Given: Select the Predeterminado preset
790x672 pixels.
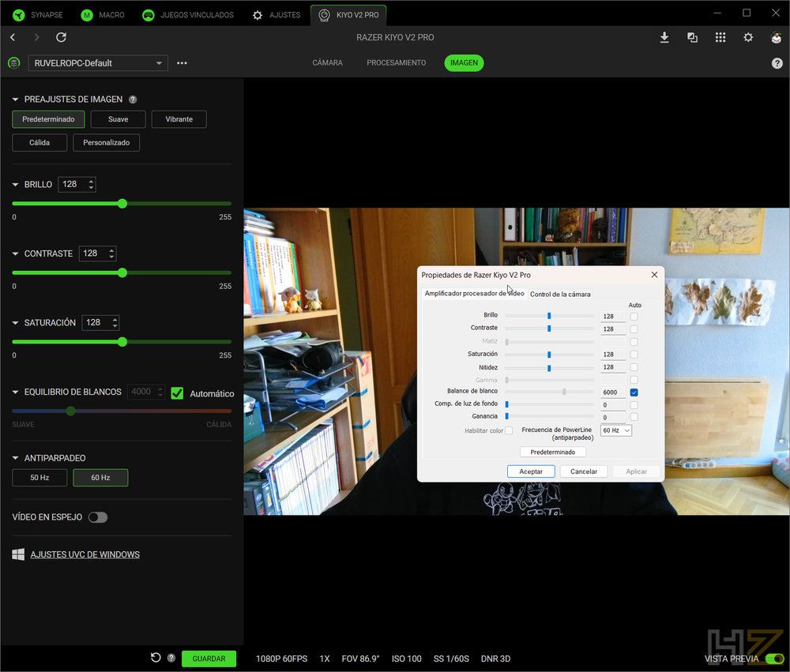Looking at the screenshot, I should coord(48,119).
